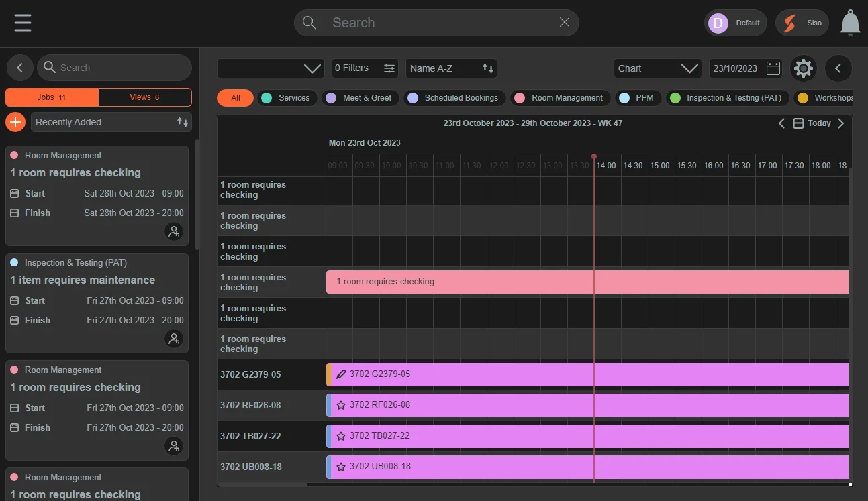
Task: Toggle the Room Management category filter
Action: tap(560, 98)
